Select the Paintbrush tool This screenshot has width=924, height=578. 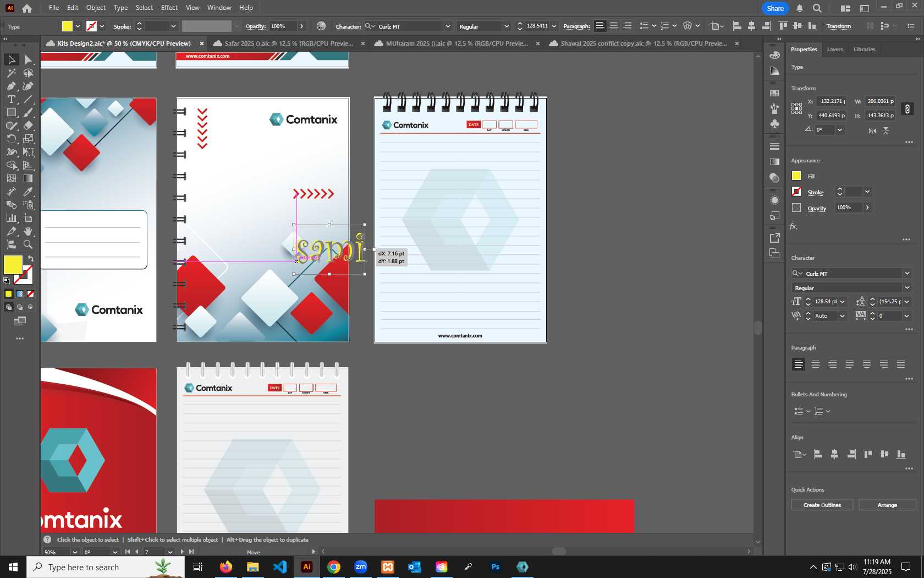[28, 112]
